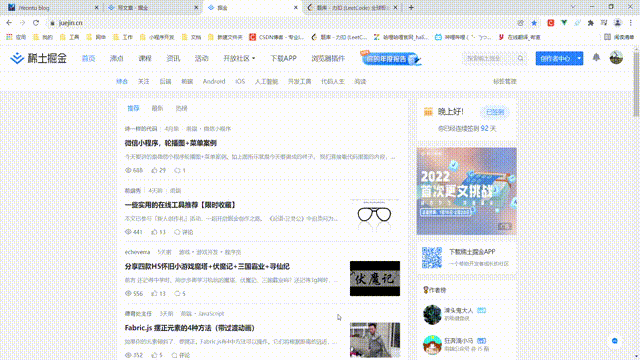The image size is (640, 360).
Task: Click the 下载APP link
Action: point(283,58)
